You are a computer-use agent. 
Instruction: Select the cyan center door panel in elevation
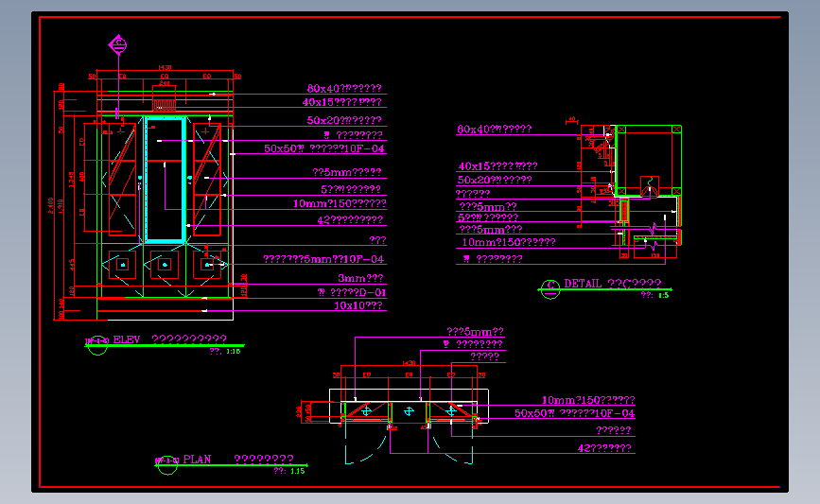(166, 180)
